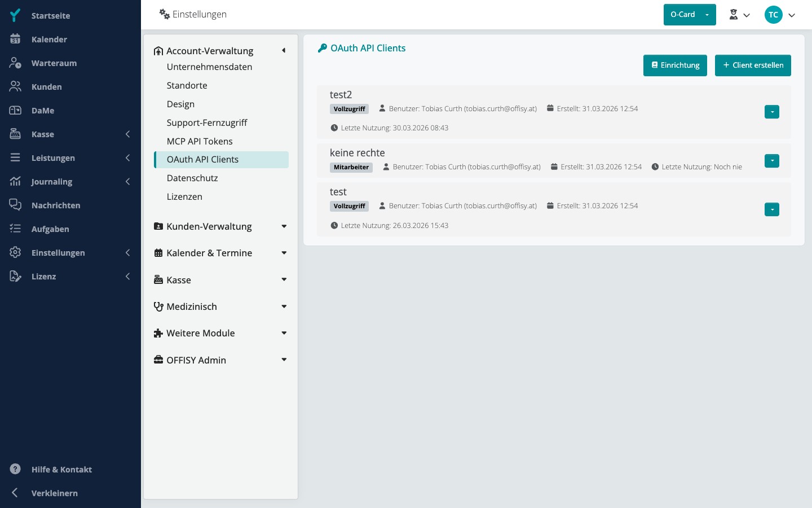Open the dropdown for client test2
The width and height of the screenshot is (812, 508).
[772, 112]
